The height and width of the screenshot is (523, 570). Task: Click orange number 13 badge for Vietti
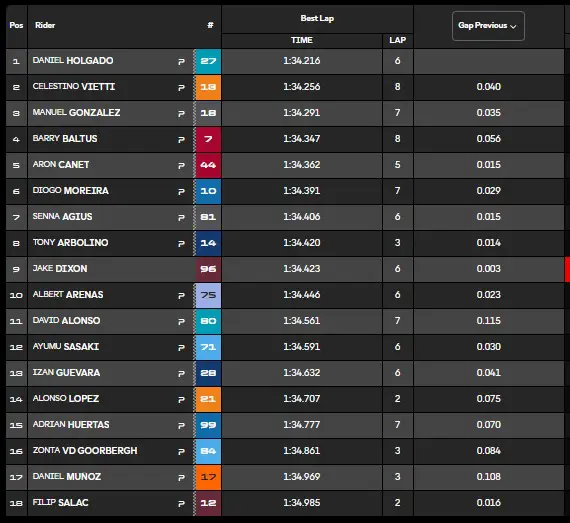pos(208,87)
